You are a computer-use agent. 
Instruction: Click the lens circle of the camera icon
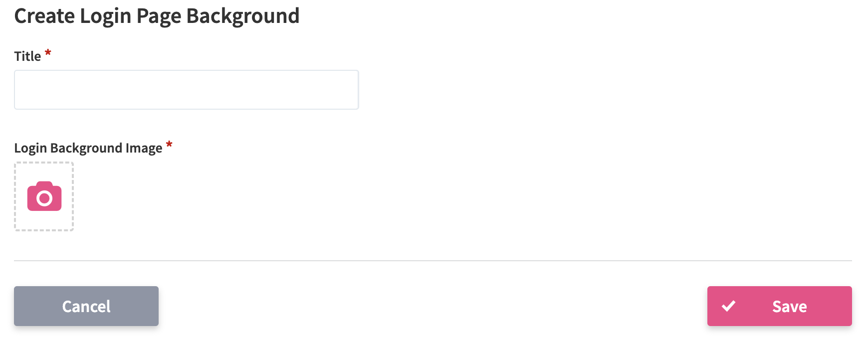44,198
